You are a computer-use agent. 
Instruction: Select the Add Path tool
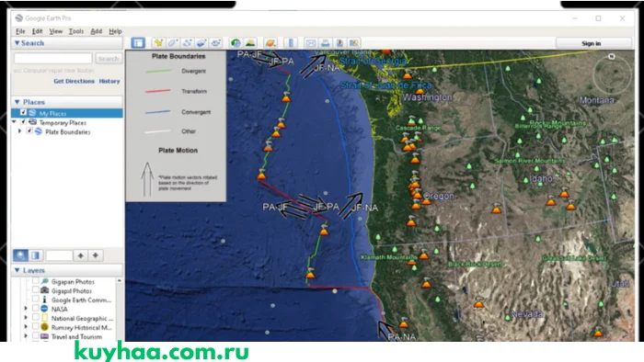(x=187, y=43)
